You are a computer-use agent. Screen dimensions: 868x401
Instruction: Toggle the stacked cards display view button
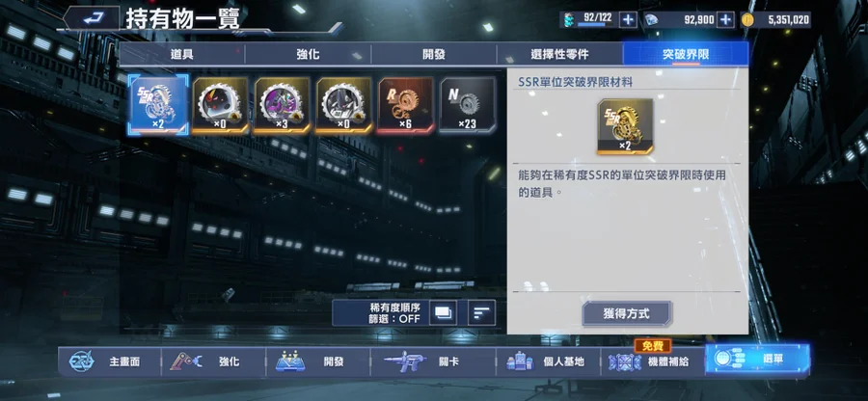444,313
